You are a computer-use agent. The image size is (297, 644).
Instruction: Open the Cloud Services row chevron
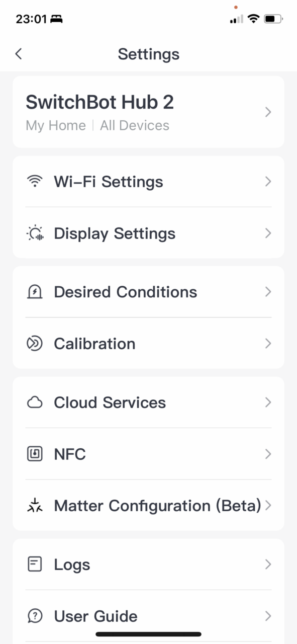[268, 403]
